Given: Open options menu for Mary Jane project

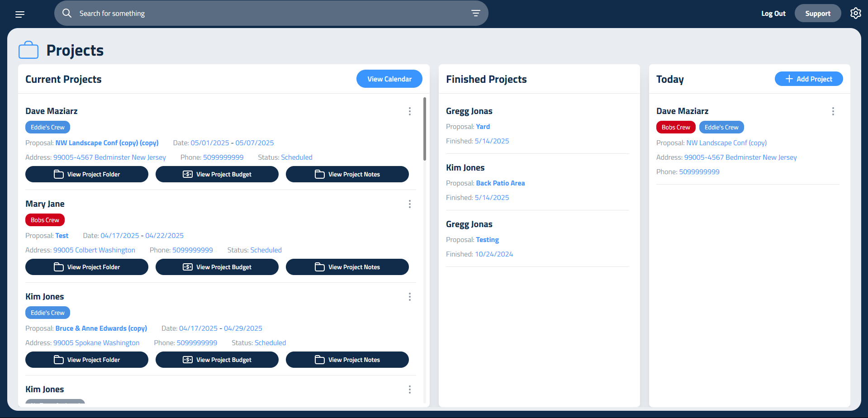Looking at the screenshot, I should click(x=410, y=204).
